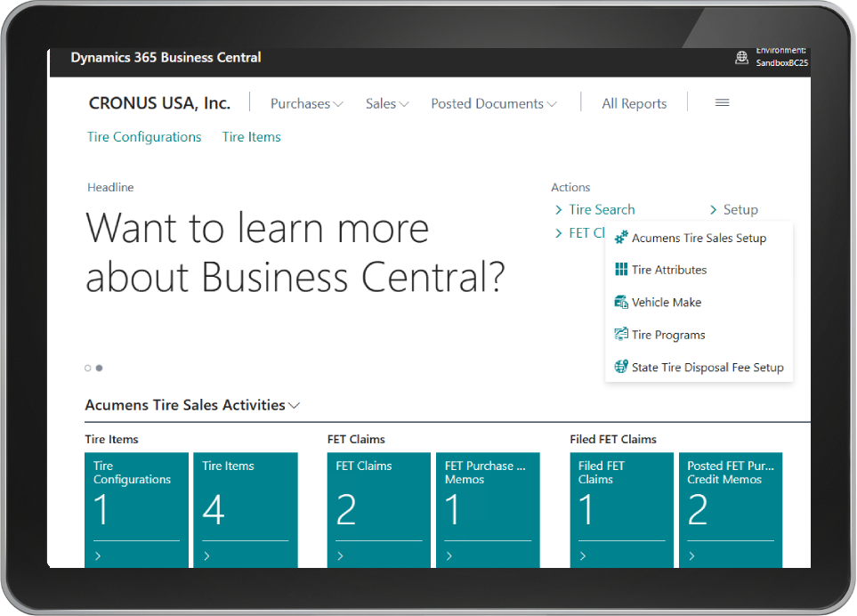This screenshot has height=616, width=857.
Task: Open the Filed FET Claims tile showing 1
Action: 621,509
